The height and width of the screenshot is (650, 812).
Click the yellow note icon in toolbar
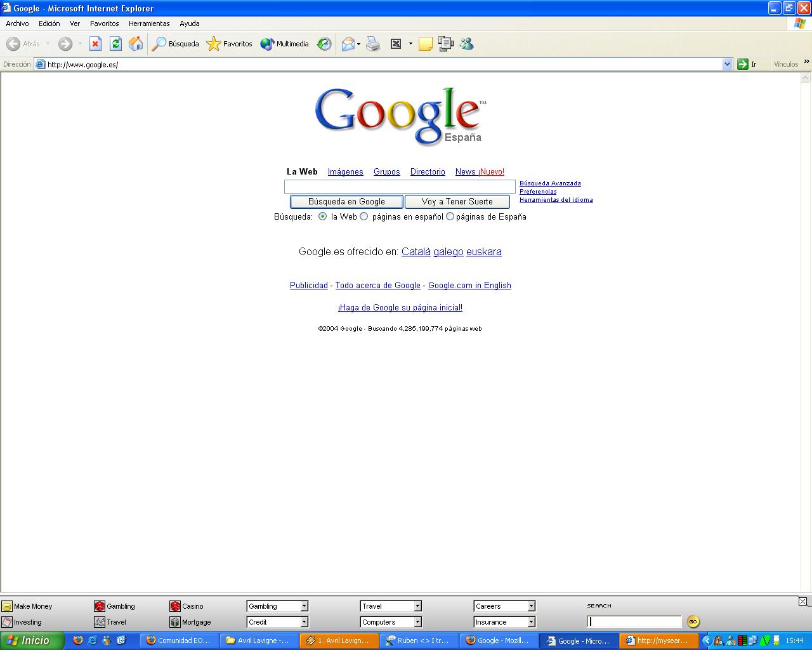pyautogui.click(x=426, y=44)
